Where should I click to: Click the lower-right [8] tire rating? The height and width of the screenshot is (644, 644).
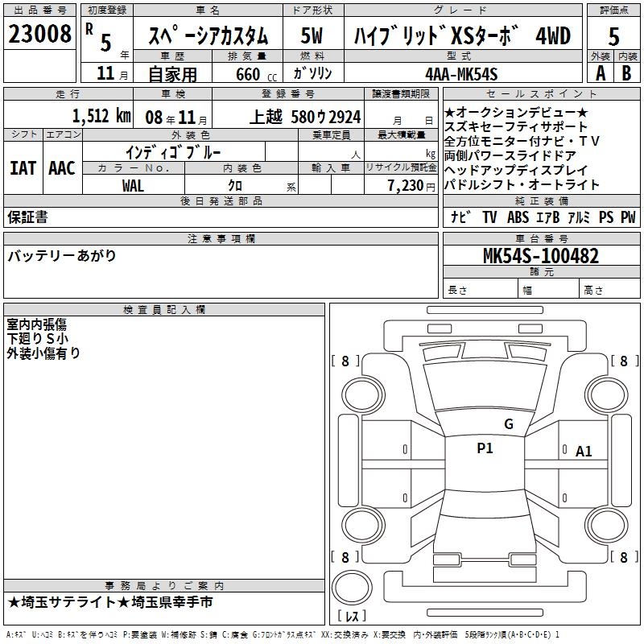click(x=623, y=557)
